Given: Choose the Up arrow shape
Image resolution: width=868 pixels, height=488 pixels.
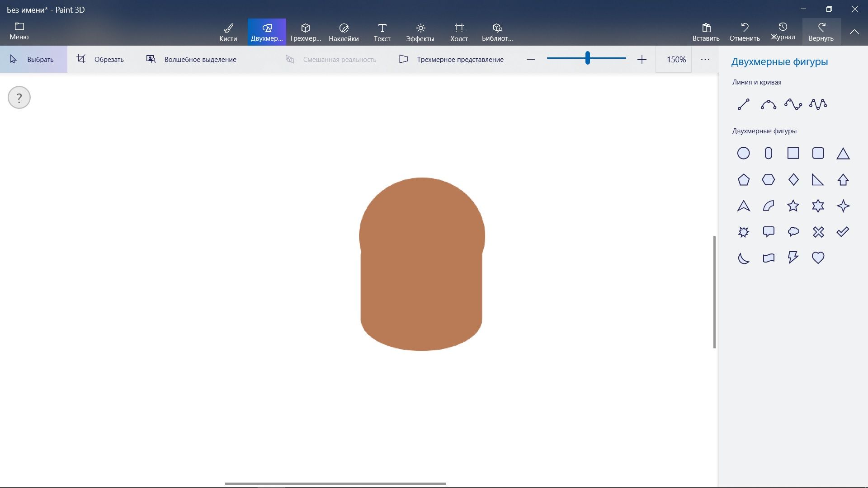Looking at the screenshot, I should (843, 179).
